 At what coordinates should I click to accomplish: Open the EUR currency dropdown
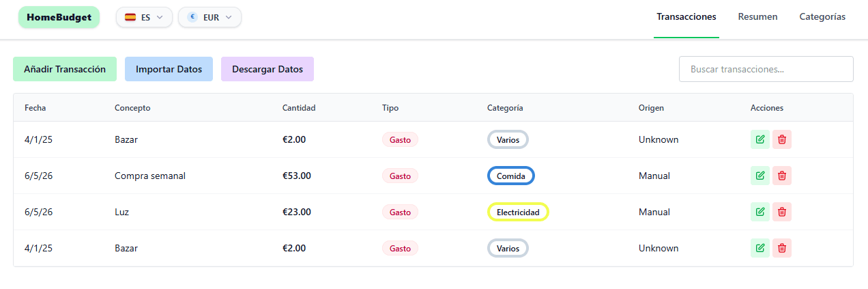pos(210,17)
